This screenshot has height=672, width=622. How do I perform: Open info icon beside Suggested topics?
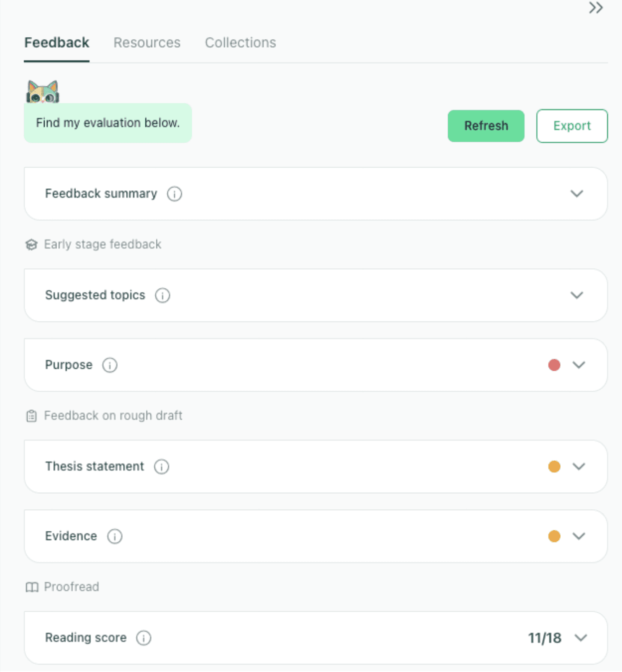162,295
